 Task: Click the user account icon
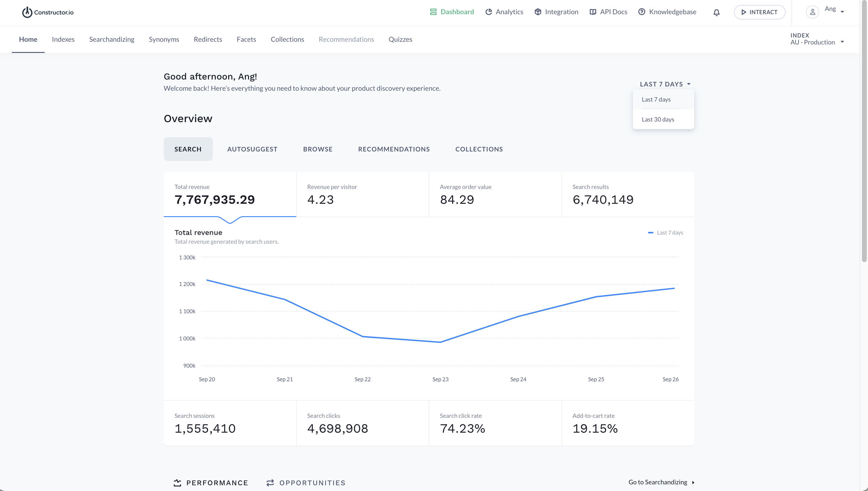point(813,12)
